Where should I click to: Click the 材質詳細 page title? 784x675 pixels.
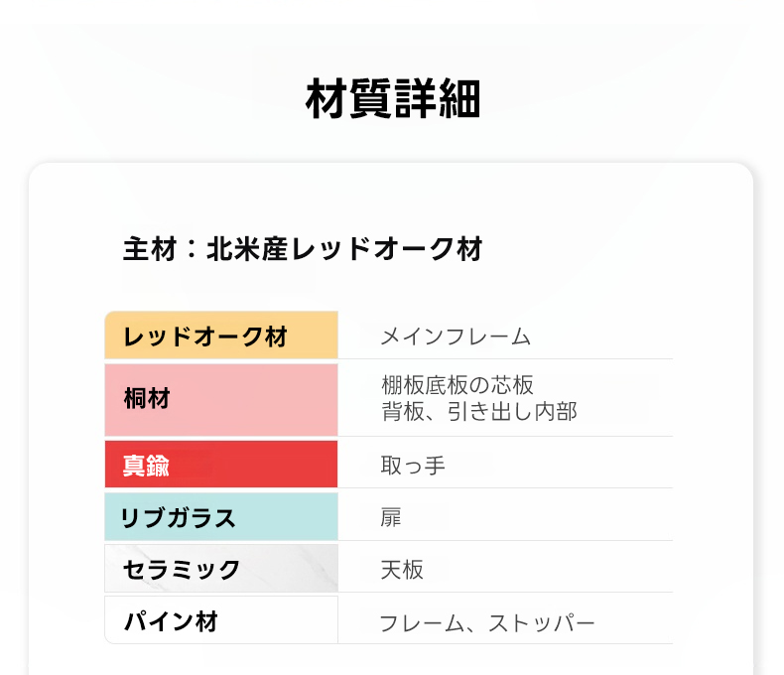[392, 100]
